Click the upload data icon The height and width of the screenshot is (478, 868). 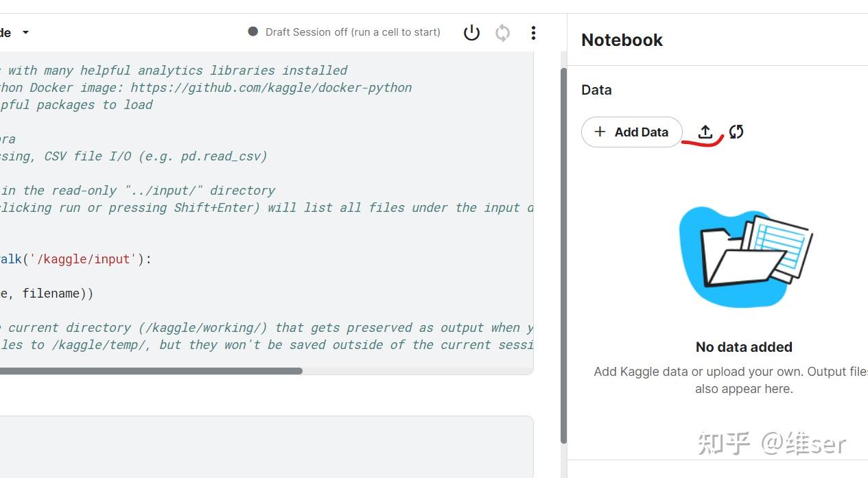pyautogui.click(x=705, y=132)
